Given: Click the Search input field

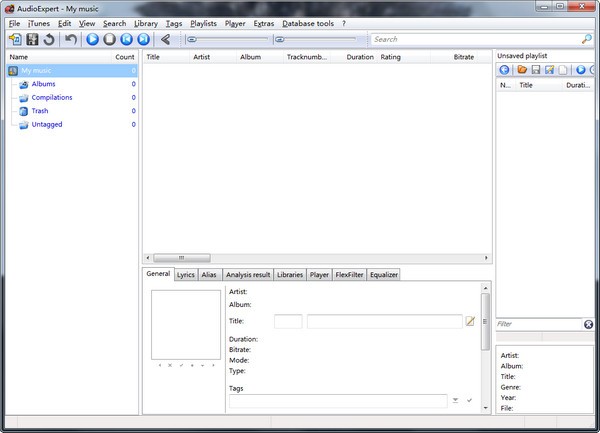Looking at the screenshot, I should (x=474, y=39).
